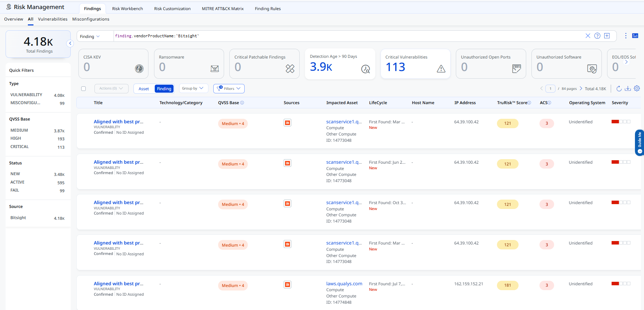This screenshot has height=310, width=644.
Task: Click the severity bar in the first row
Action: pyautogui.click(x=621, y=122)
